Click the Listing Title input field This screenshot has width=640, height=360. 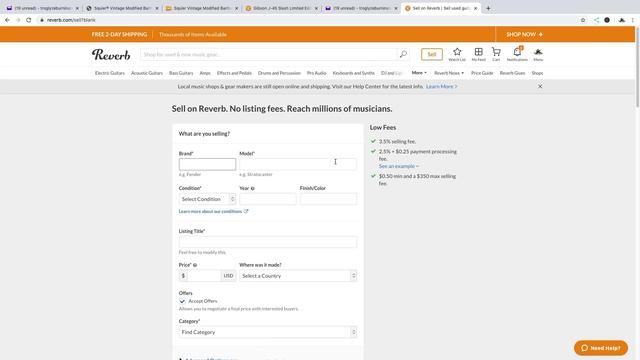pyautogui.click(x=268, y=242)
